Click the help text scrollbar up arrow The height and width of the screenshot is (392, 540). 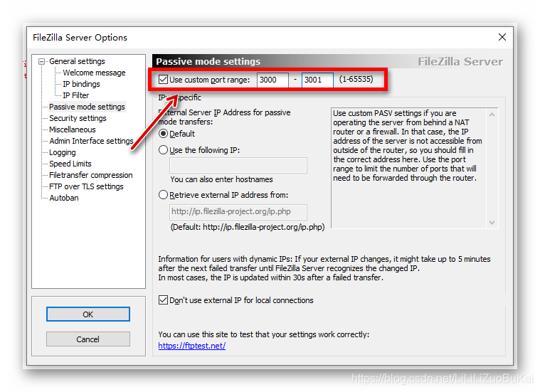(x=492, y=115)
